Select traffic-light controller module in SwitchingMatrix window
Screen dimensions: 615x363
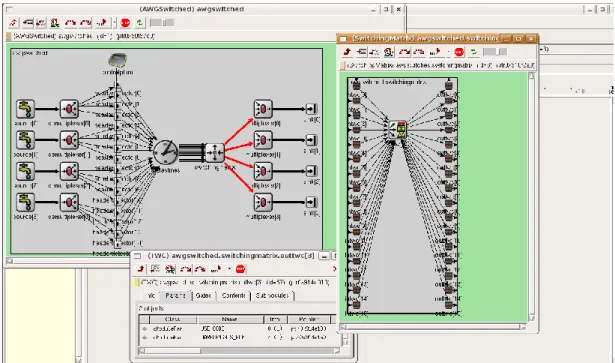click(397, 129)
